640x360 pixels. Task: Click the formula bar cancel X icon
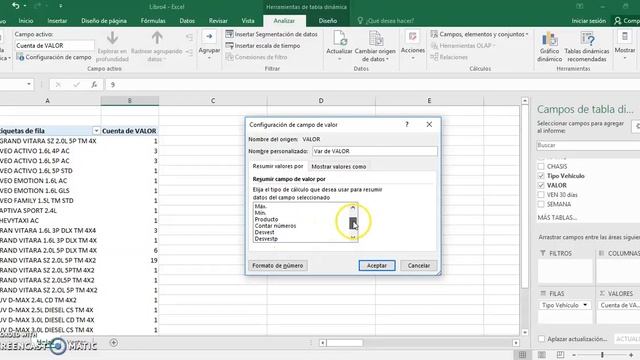58,84
